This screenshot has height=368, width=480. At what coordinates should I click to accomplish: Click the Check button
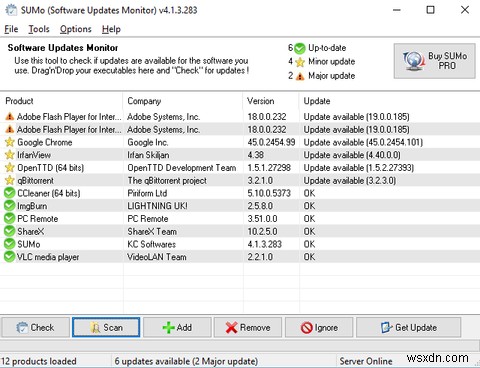pyautogui.click(x=36, y=327)
